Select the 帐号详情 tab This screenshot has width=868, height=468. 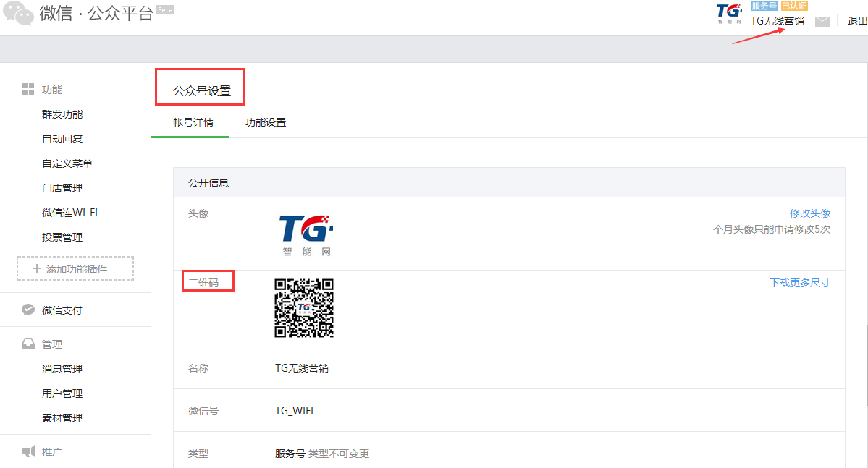193,122
